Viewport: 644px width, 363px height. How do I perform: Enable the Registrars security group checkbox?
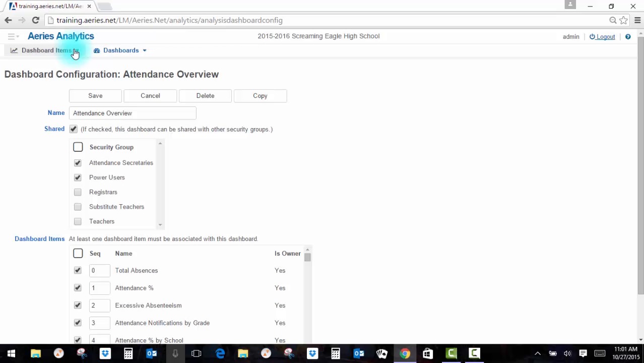click(x=78, y=192)
